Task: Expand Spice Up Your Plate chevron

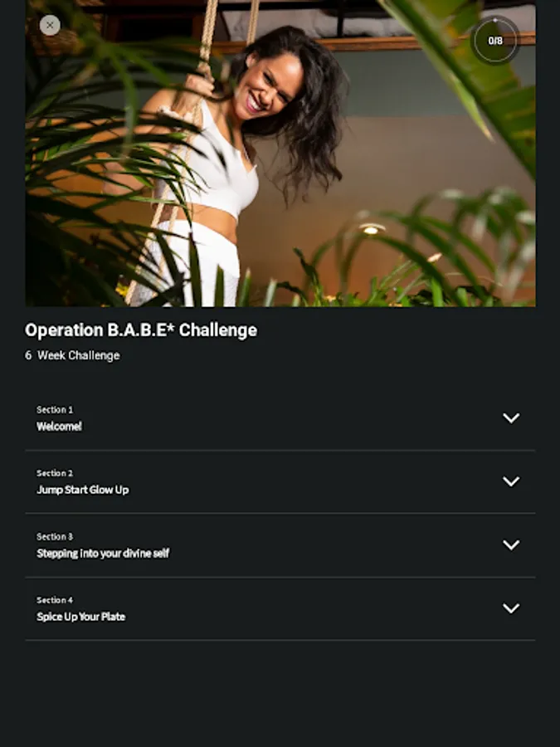Action: [511, 608]
